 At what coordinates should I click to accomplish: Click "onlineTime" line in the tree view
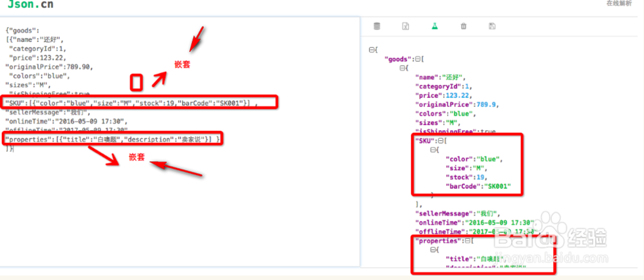(x=477, y=223)
